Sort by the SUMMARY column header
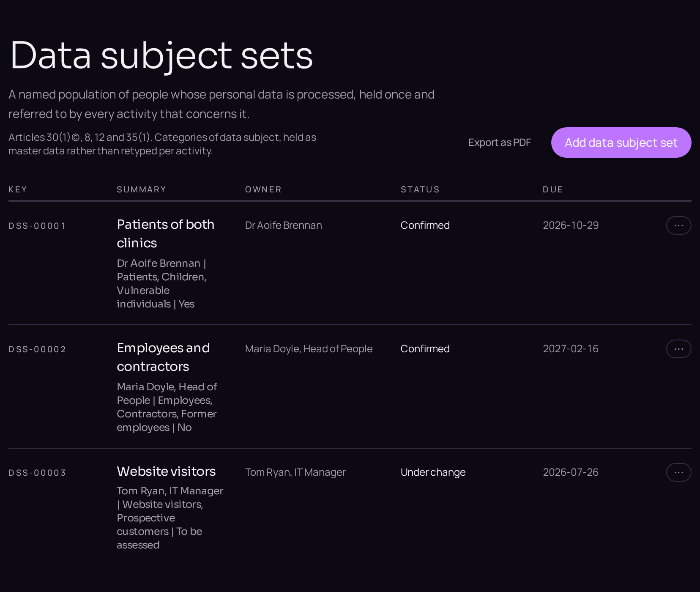This screenshot has height=592, width=700. click(x=142, y=189)
